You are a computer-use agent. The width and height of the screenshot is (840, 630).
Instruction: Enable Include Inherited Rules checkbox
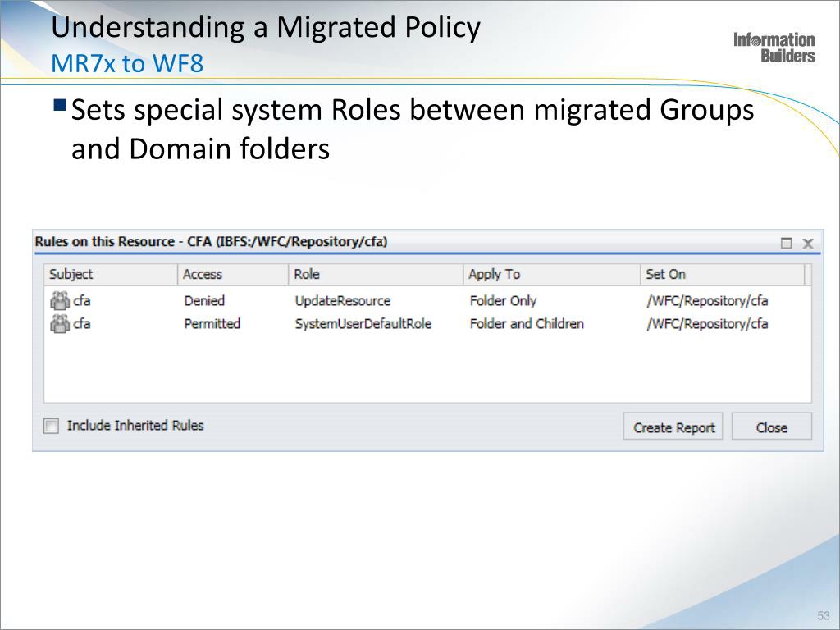tap(51, 426)
